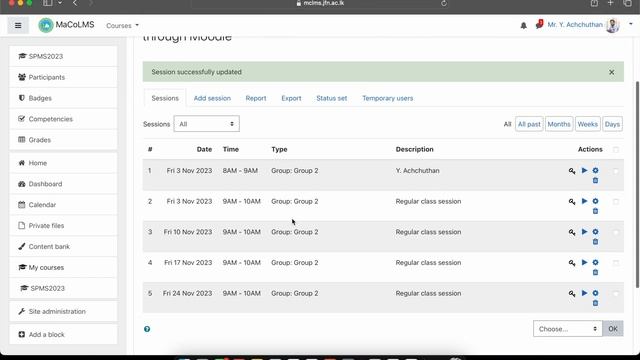Screen dimensions: 640x360
Task: Delete the 3 Nov 9AM-10AM session
Action: click(x=596, y=211)
